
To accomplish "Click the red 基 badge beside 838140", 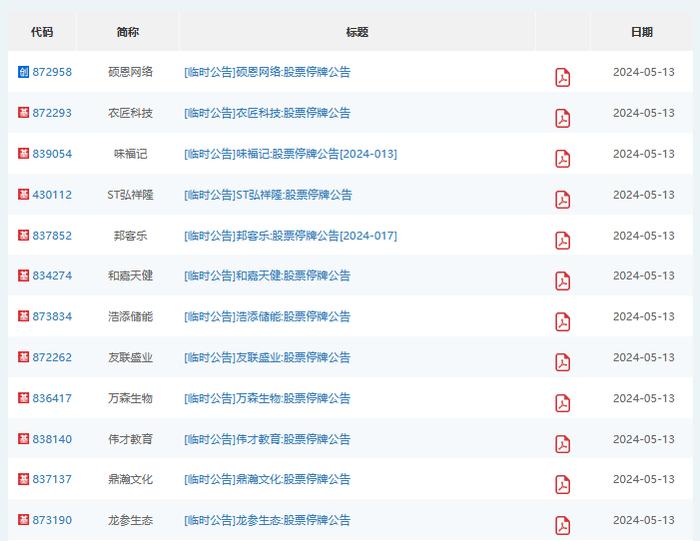I will [24, 439].
